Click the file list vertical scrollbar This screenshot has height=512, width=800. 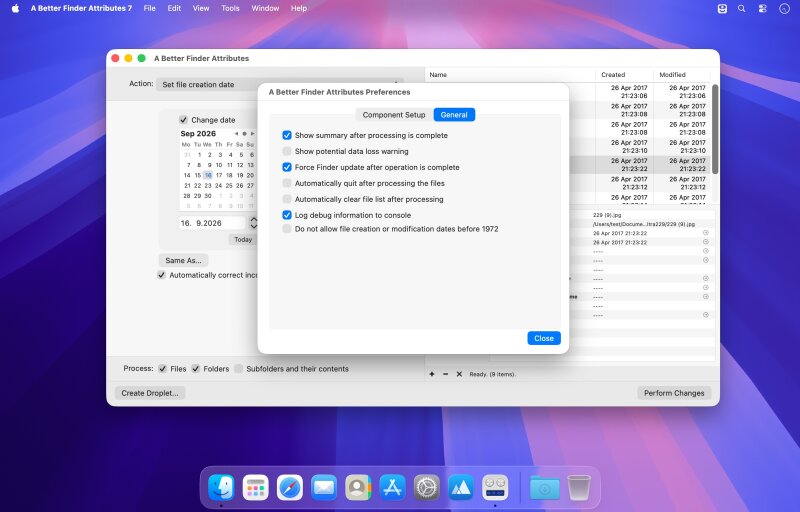(715, 129)
